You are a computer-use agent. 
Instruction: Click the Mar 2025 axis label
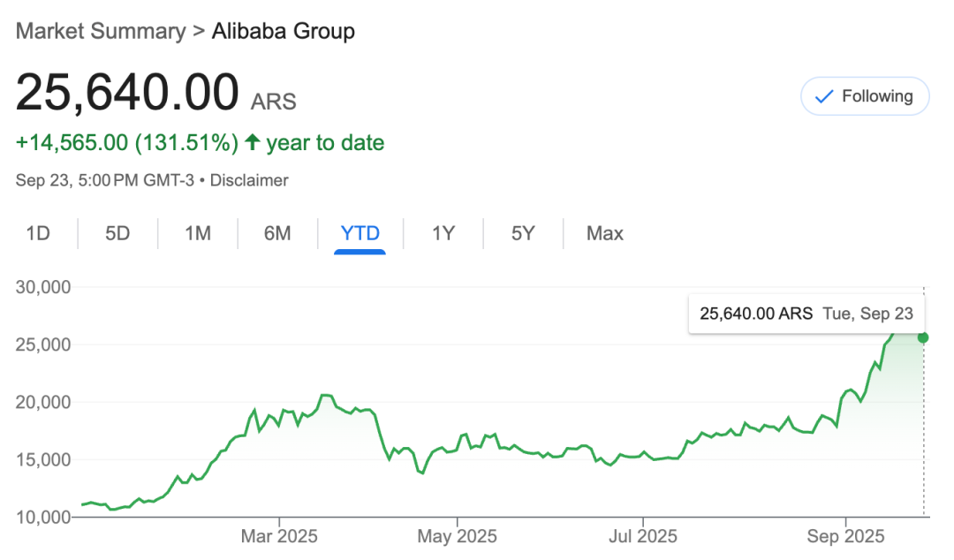pos(279,536)
